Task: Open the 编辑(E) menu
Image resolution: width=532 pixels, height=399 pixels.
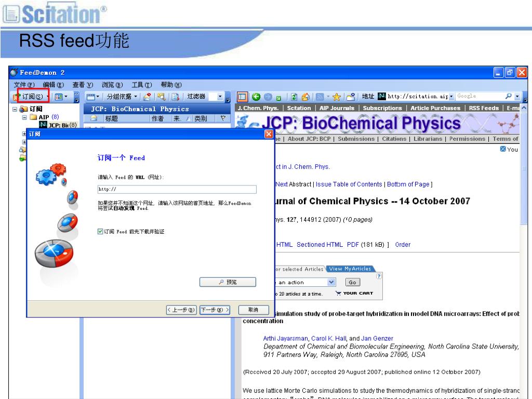Action: [54, 85]
